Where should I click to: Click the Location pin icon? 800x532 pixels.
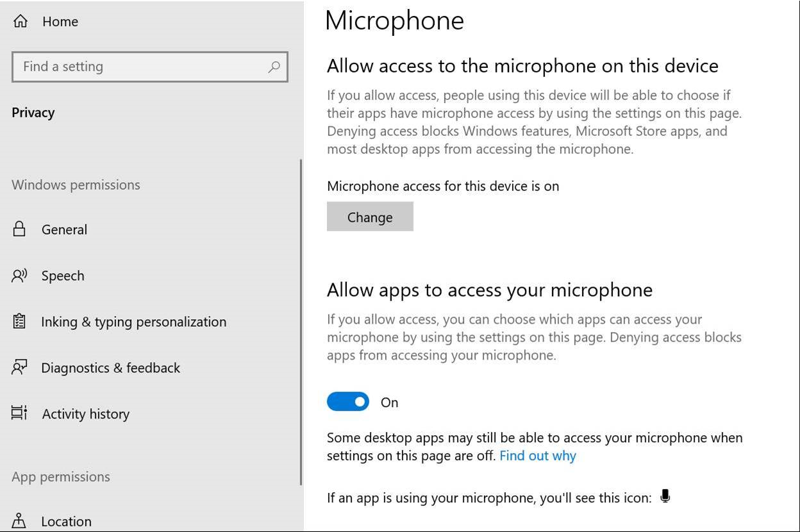pyautogui.click(x=20, y=521)
